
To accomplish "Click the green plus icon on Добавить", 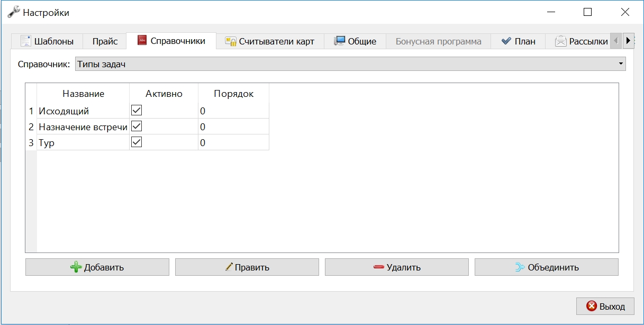I will (76, 267).
